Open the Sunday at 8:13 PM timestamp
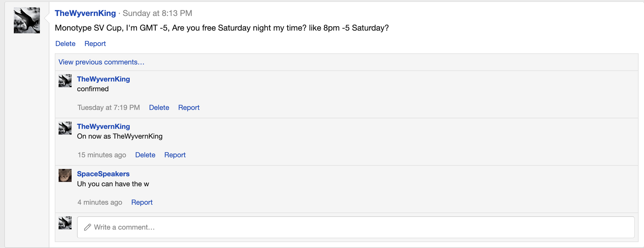Screen dimensions: 644x248 (157, 13)
